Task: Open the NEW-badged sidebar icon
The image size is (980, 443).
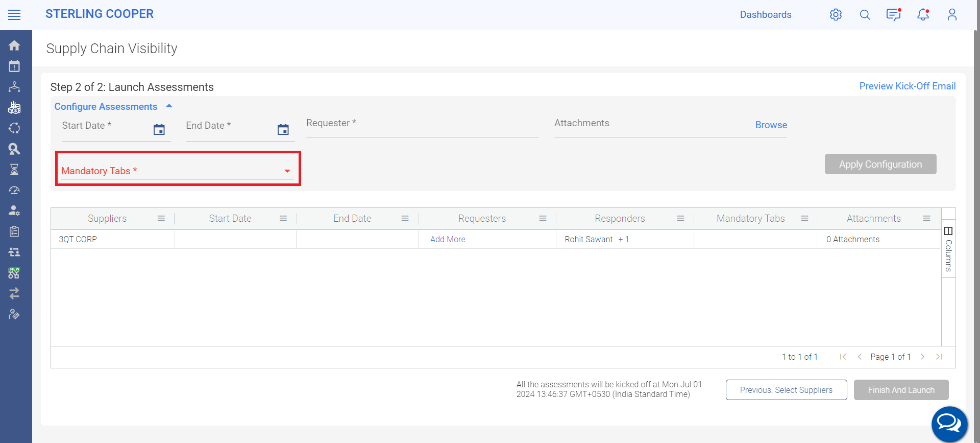Action: pyautogui.click(x=14, y=273)
